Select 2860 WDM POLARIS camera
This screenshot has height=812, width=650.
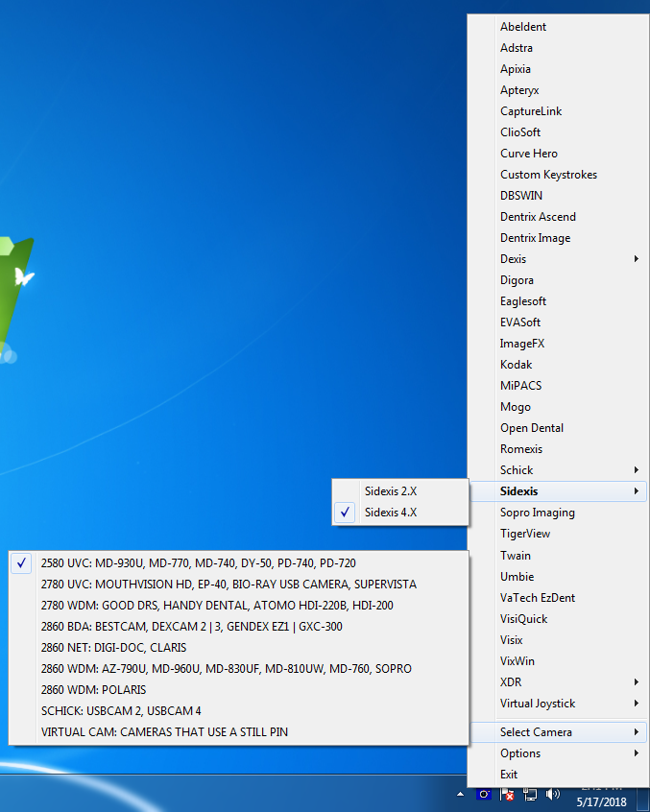[238, 690]
